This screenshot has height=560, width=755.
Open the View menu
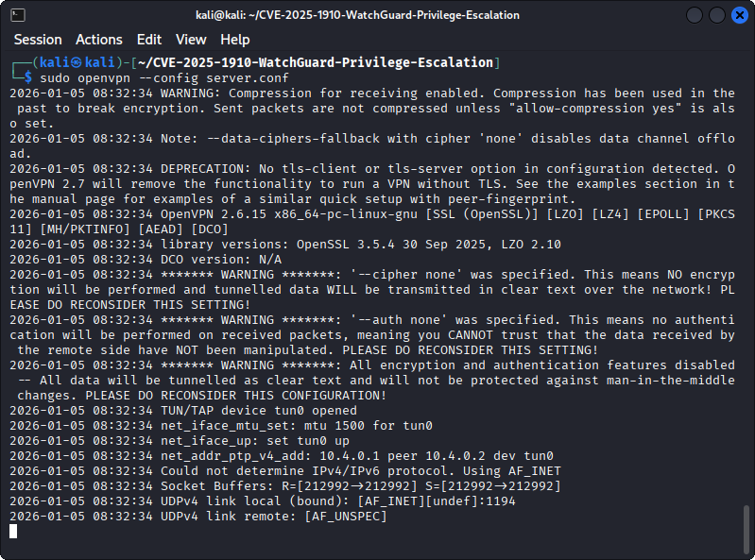click(x=191, y=40)
